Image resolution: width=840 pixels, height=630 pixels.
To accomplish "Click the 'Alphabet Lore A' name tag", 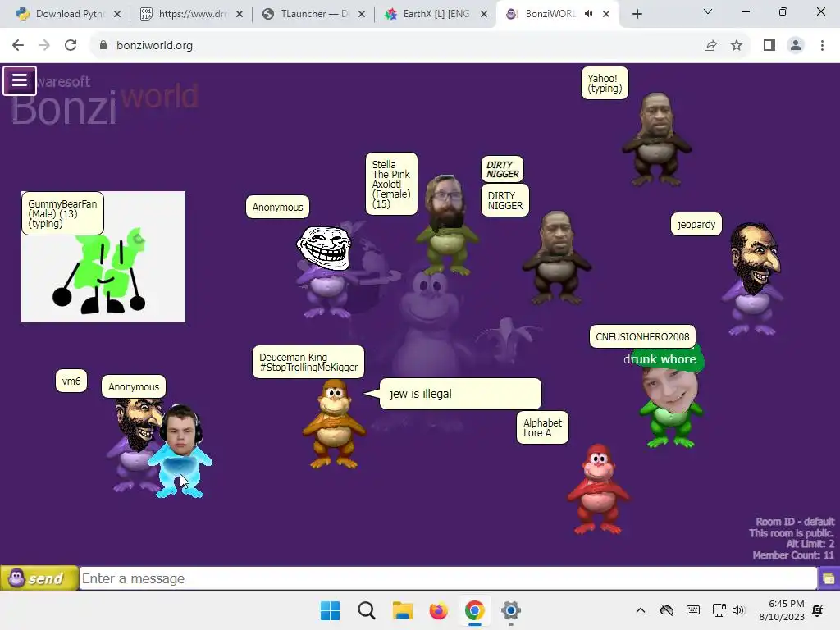I will (542, 427).
